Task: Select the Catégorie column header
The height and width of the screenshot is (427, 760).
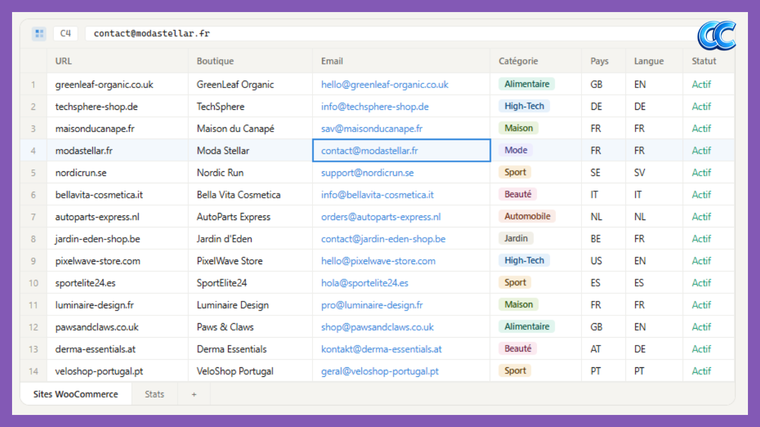Action: click(518, 61)
